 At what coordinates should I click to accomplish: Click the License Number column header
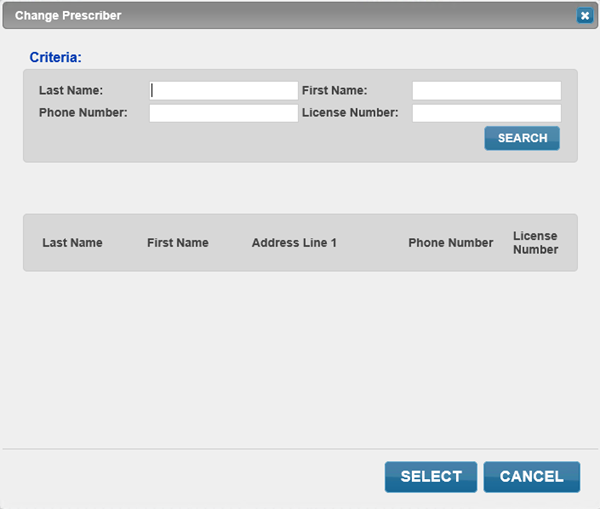coord(535,243)
